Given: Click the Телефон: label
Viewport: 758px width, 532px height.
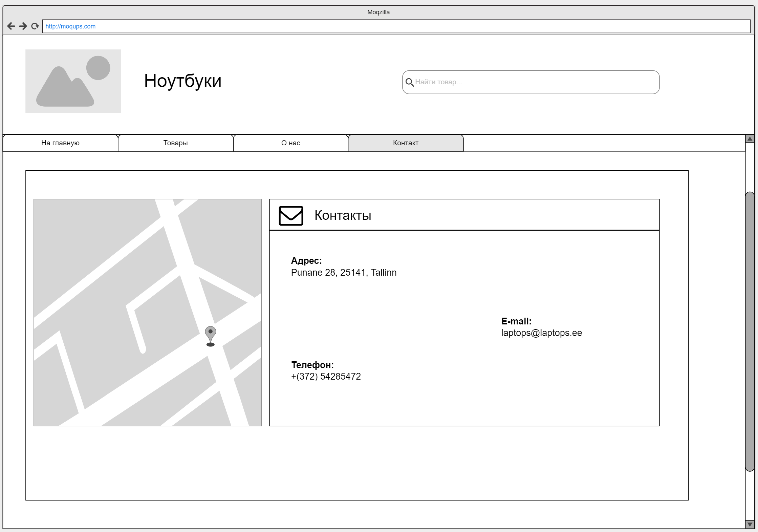Looking at the screenshot, I should tap(312, 365).
